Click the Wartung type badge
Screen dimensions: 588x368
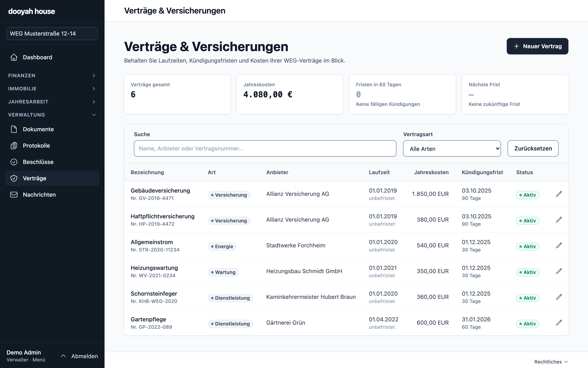(223, 272)
